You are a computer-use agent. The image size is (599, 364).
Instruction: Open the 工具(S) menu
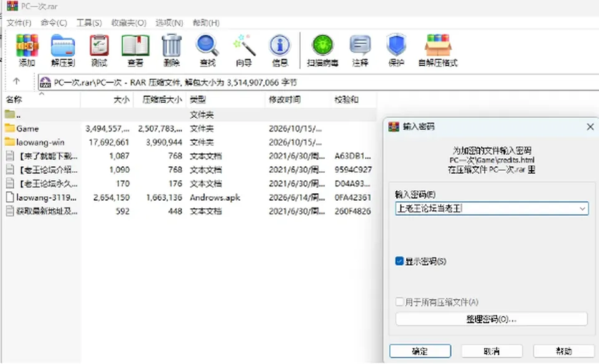coord(89,23)
